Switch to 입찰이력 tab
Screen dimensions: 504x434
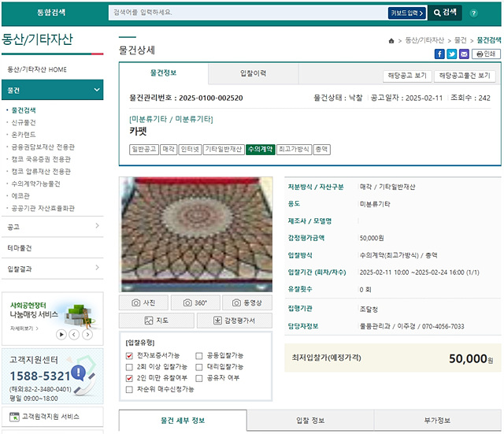pyautogui.click(x=254, y=73)
